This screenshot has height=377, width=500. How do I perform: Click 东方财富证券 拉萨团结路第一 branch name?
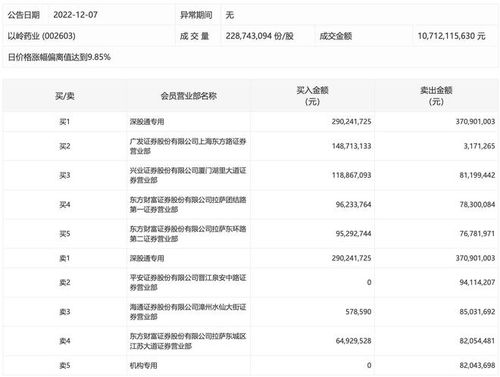coord(188,205)
